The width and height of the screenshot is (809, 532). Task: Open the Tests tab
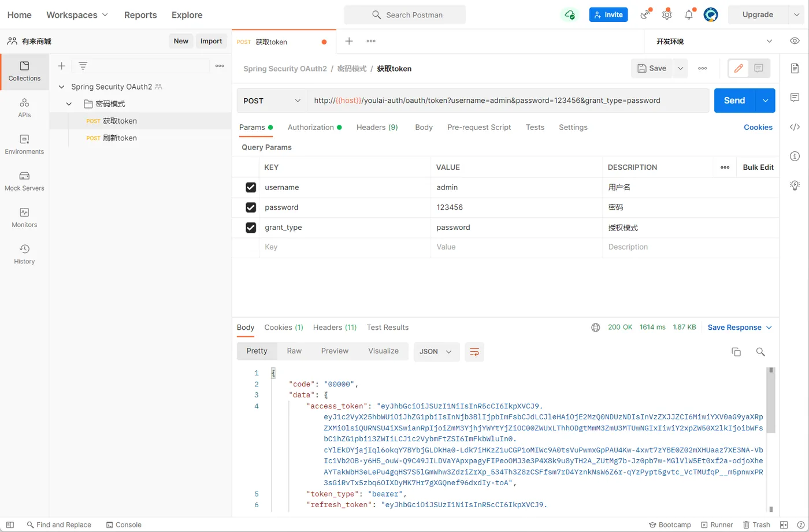535,127
